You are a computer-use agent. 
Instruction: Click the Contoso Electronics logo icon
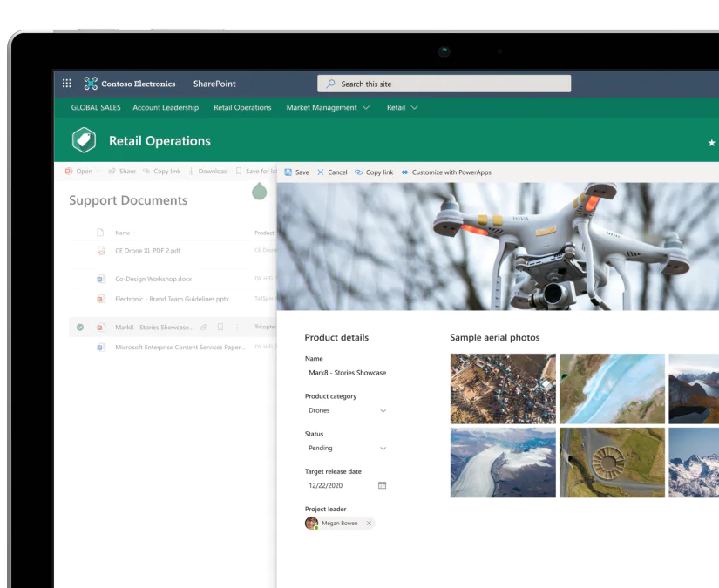pos(91,84)
